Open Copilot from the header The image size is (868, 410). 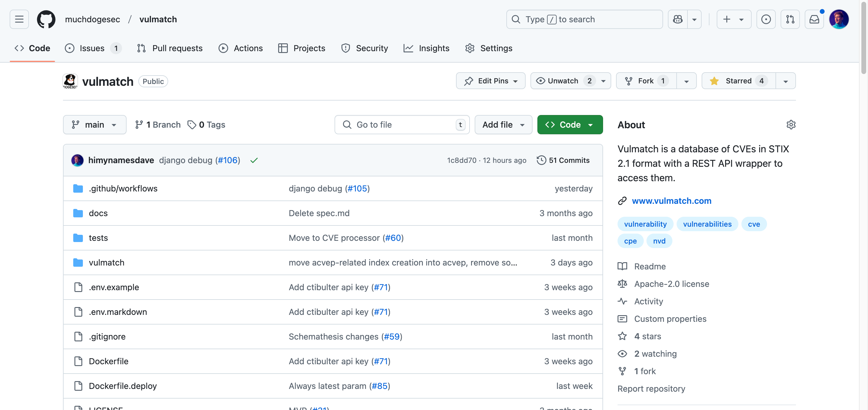click(677, 19)
